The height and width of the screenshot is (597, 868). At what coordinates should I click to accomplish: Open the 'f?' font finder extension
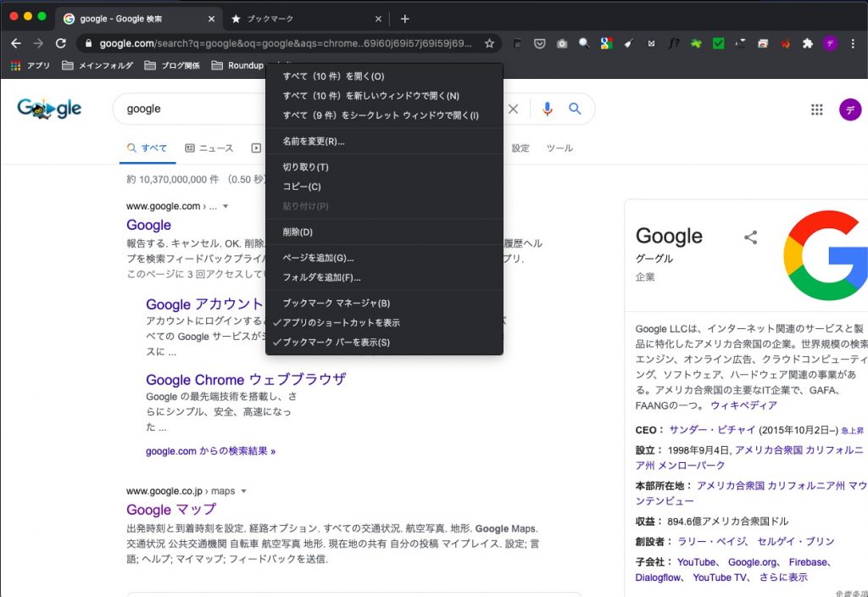pyautogui.click(x=674, y=43)
